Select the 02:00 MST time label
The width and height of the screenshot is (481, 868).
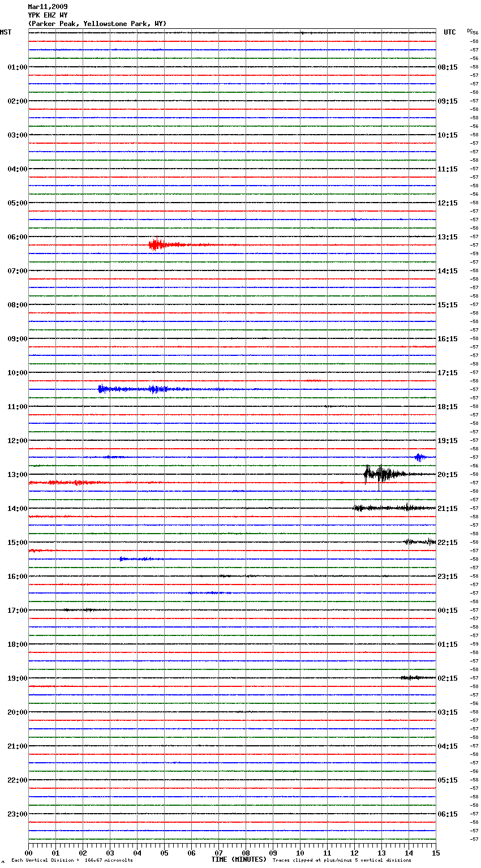tap(18, 101)
